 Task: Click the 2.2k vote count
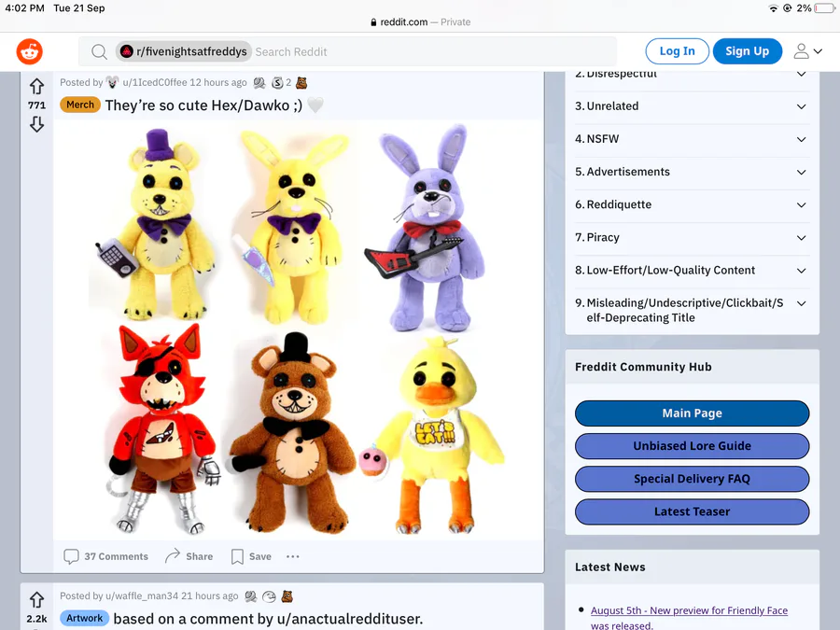point(36,620)
